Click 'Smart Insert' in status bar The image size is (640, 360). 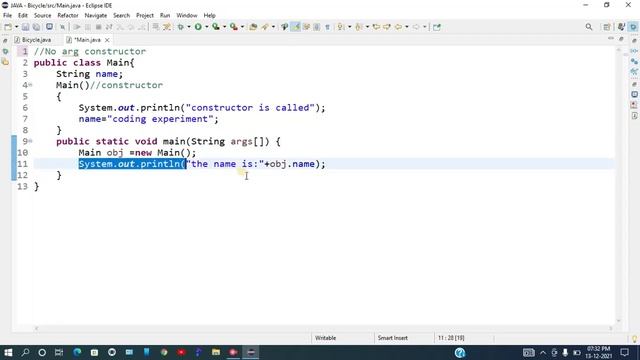point(393,338)
